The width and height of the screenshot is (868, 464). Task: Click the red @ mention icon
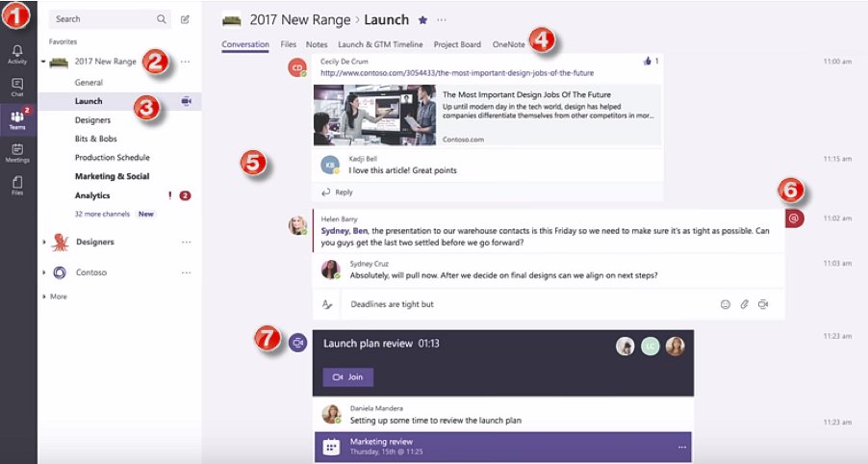point(794,219)
